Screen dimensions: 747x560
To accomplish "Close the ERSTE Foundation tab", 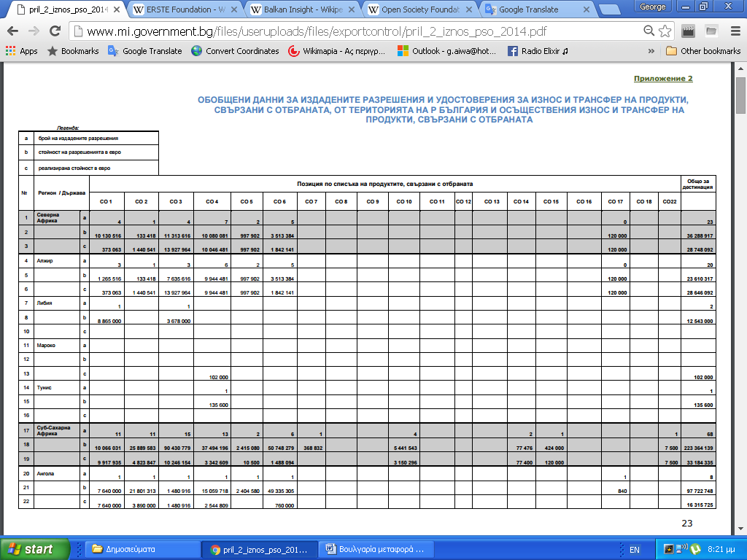I will coord(234,9).
